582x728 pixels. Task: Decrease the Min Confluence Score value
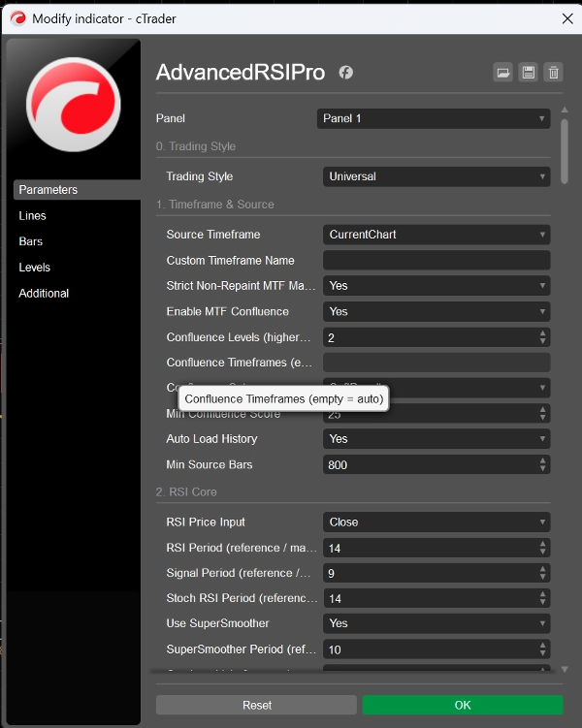542,418
